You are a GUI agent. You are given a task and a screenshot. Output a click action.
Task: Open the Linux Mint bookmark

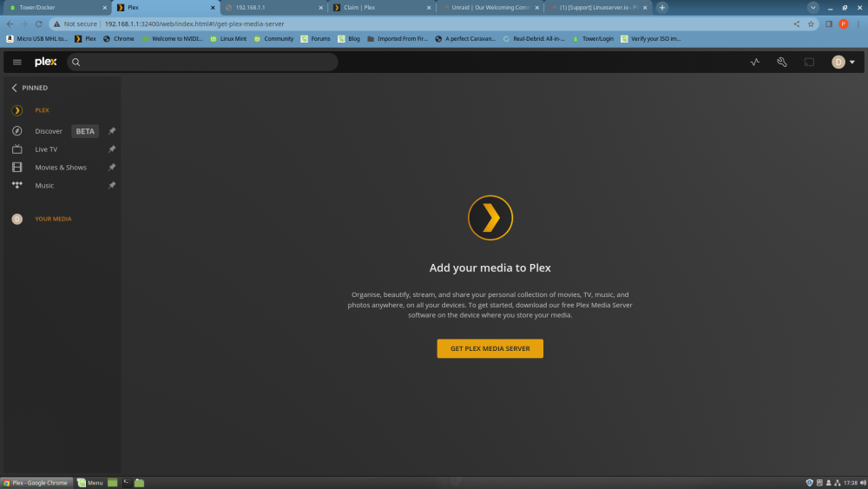(228, 39)
